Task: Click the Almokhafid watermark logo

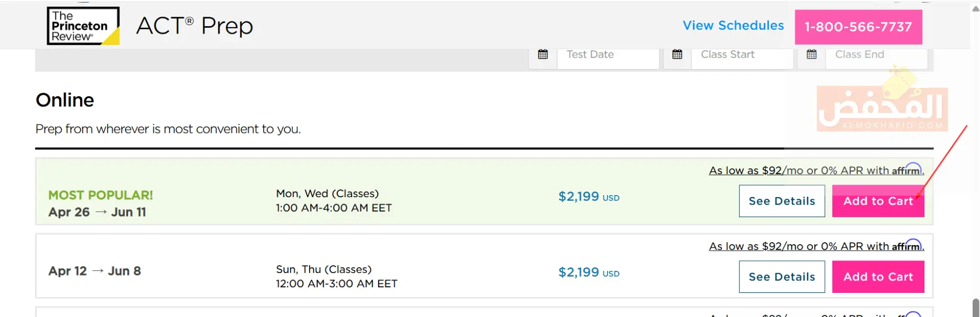Action: [882, 107]
